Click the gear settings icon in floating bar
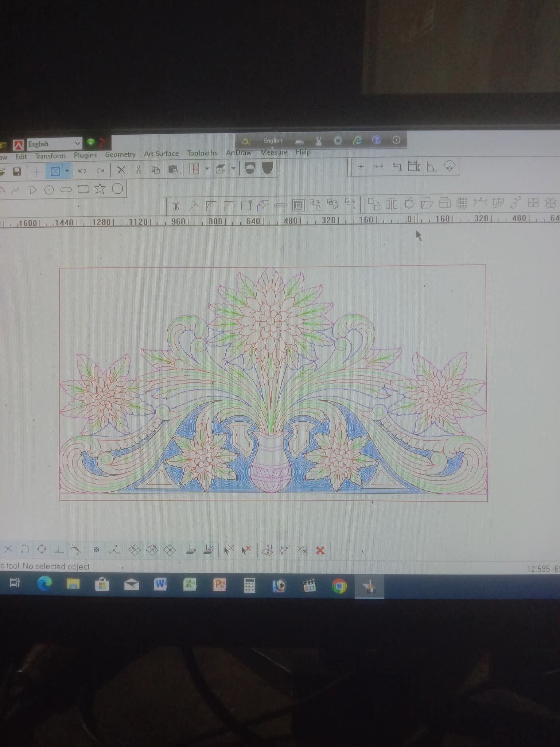This screenshot has height=747, width=560. (x=338, y=140)
